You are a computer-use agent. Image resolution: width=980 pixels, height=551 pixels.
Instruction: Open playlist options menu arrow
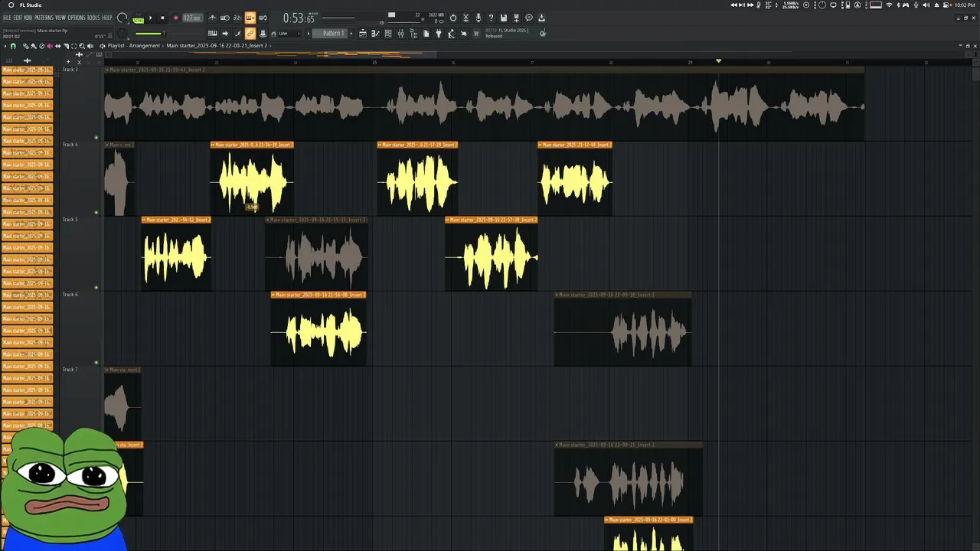coord(5,46)
